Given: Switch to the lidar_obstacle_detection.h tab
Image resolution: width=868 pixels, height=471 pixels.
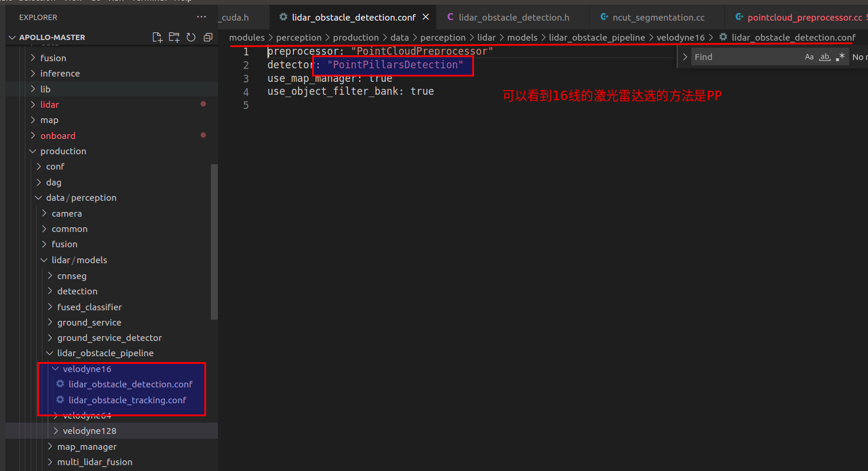Looking at the screenshot, I should [x=513, y=18].
